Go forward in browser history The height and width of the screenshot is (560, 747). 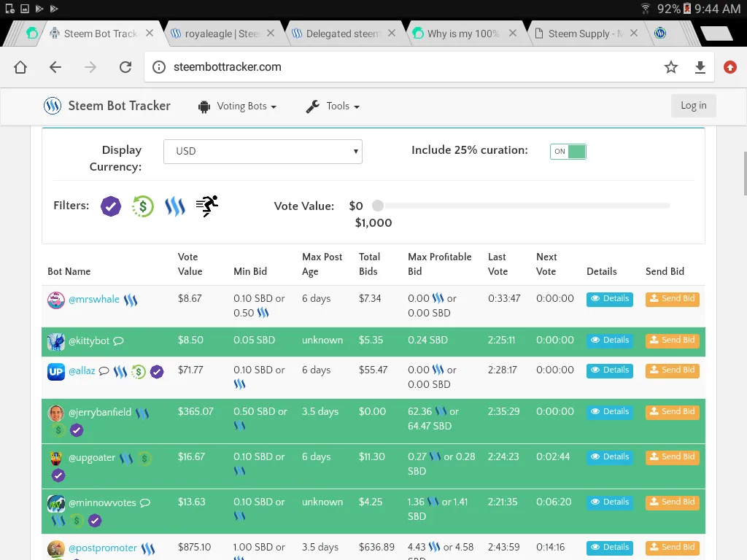[90, 67]
